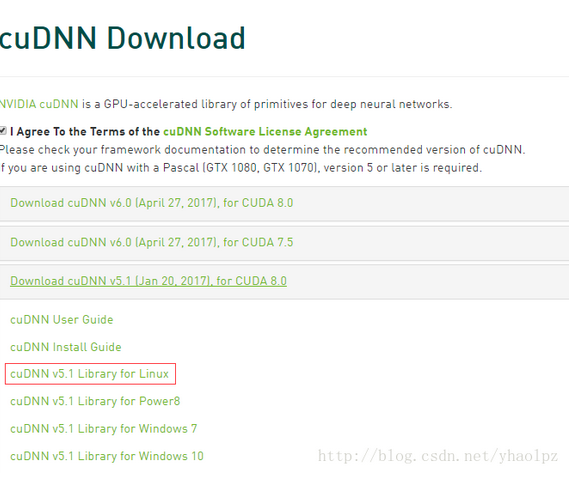The height and width of the screenshot is (477, 578).
Task: Download cuDNN v5.1 Library for Windows 7
Action: [x=104, y=429]
